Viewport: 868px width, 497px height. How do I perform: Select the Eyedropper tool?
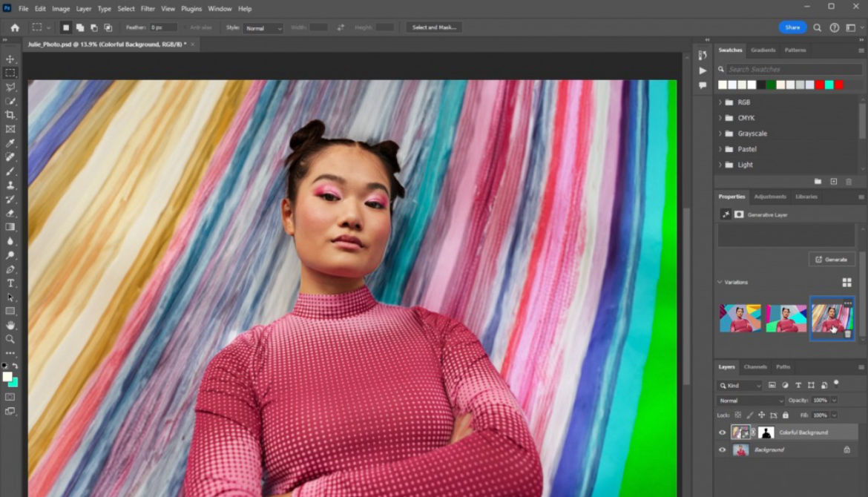click(10, 142)
